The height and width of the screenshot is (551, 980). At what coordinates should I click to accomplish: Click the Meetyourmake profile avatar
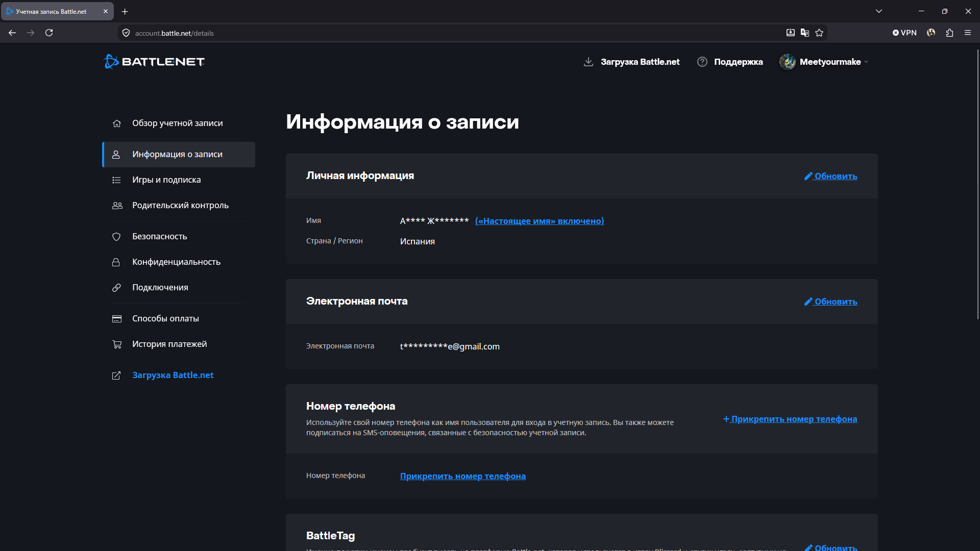788,62
